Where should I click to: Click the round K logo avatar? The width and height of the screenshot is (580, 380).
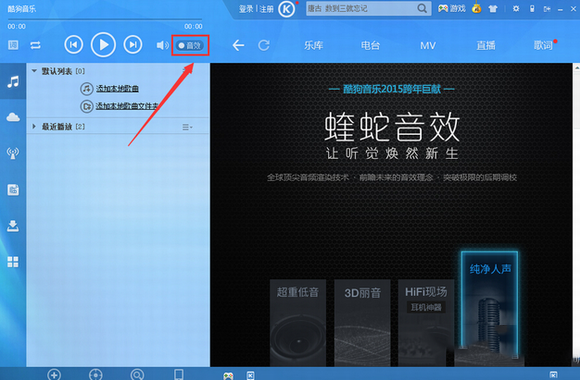(287, 9)
